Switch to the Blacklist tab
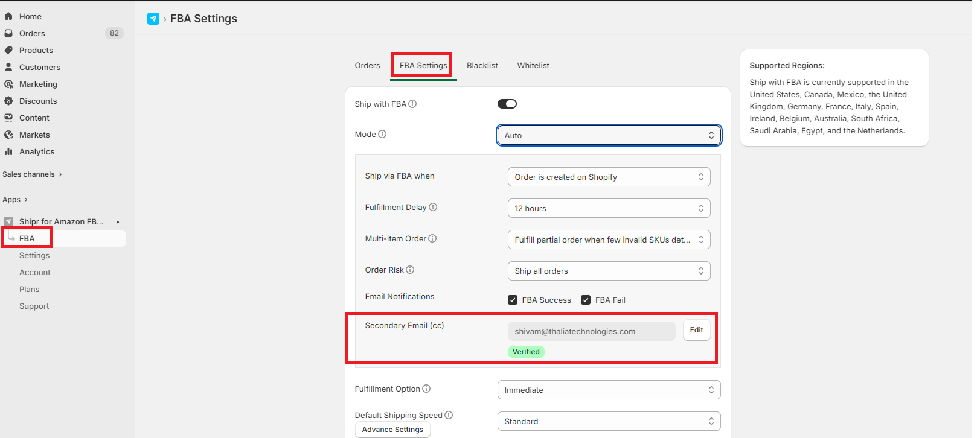 click(x=482, y=65)
